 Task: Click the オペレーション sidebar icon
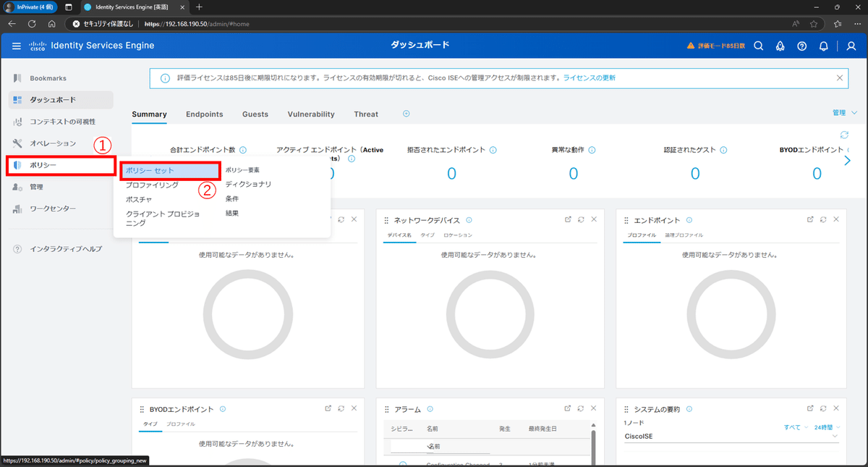[x=17, y=143]
